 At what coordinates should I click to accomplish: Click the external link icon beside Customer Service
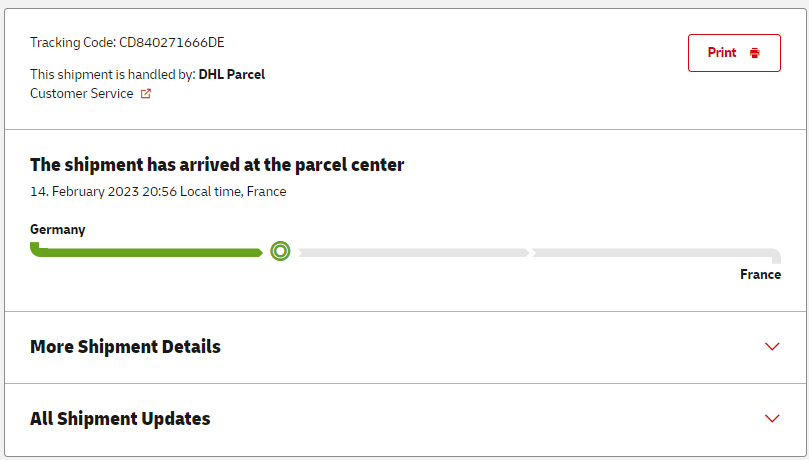146,94
